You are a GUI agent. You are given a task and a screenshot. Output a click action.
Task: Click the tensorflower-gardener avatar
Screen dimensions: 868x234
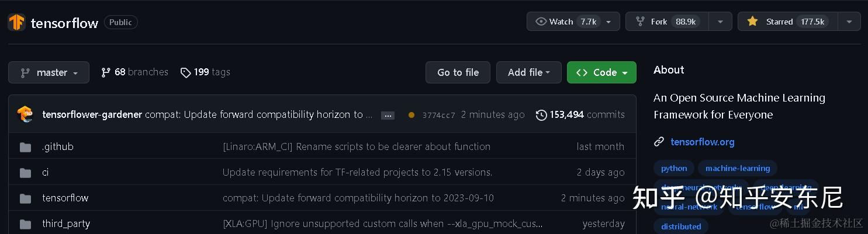tap(25, 114)
